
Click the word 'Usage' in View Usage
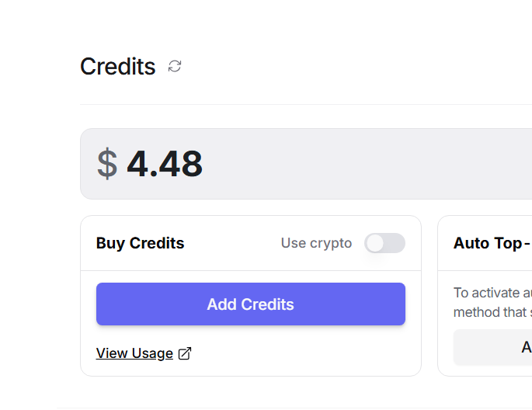tap(152, 353)
